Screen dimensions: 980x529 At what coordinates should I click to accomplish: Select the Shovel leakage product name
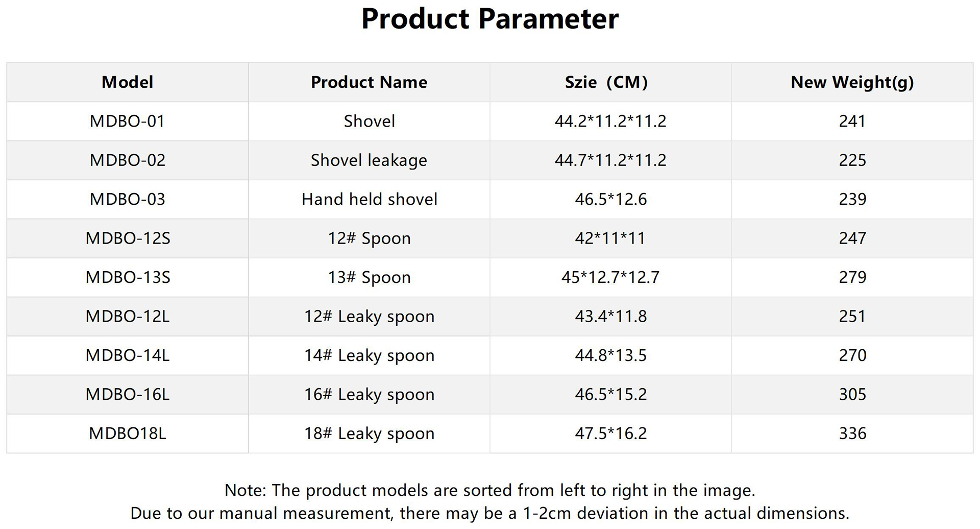click(x=369, y=160)
